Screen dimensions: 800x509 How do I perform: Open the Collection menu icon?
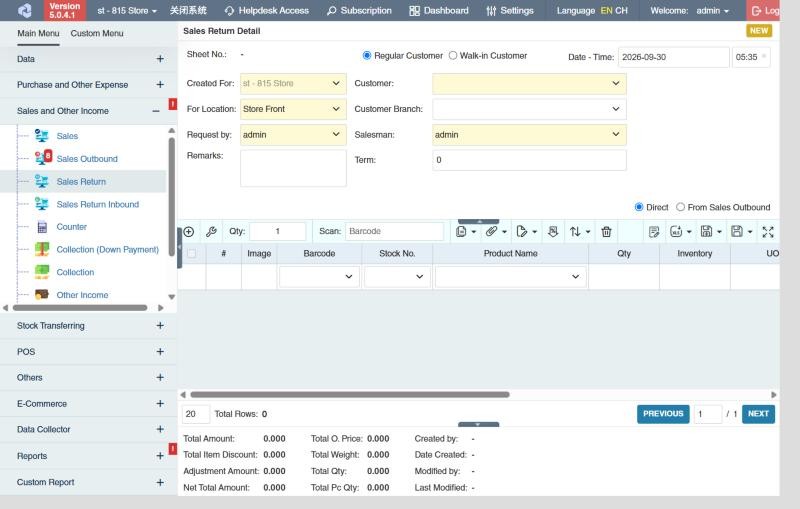42,272
